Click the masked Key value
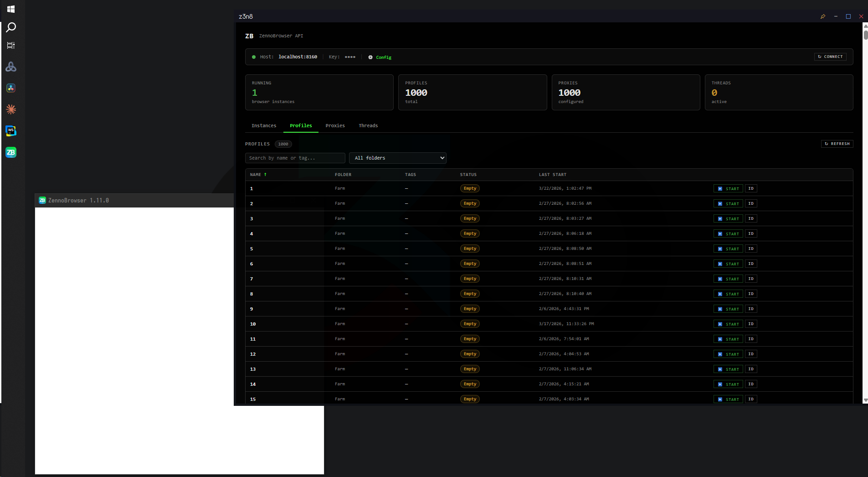Viewport: 868px width, 477px height. point(350,57)
